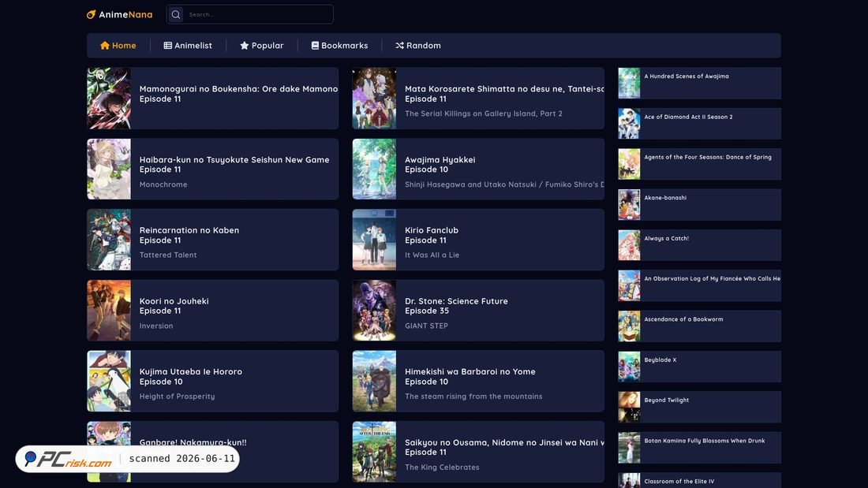Open Beyond Twilight sidebar entry
The image size is (868, 488).
coord(700,407)
